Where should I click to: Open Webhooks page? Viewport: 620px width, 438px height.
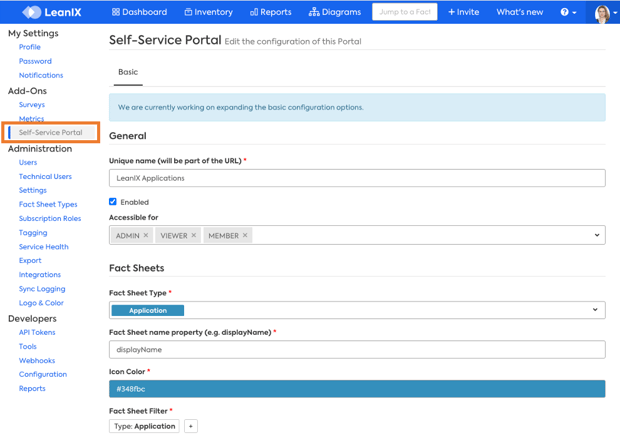(37, 361)
